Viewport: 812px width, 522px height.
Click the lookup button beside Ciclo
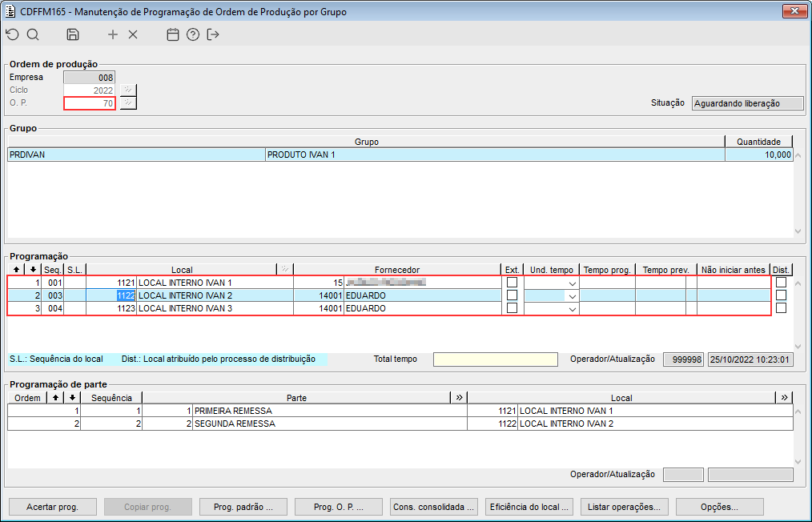128,90
